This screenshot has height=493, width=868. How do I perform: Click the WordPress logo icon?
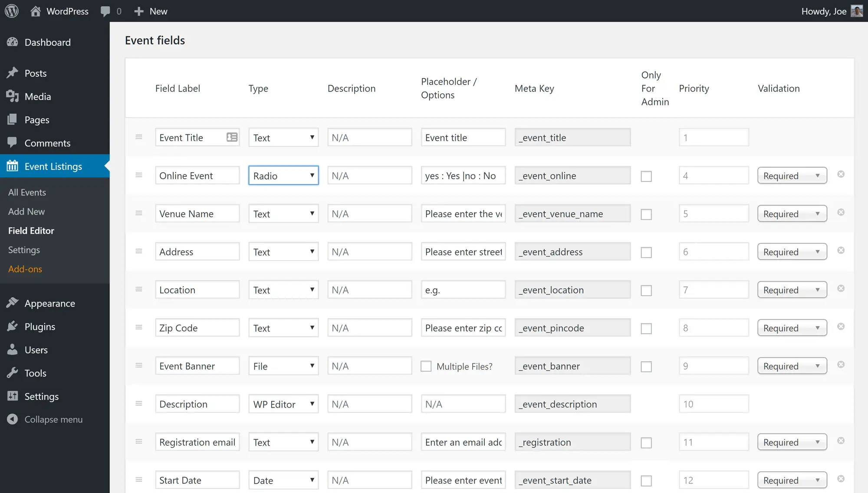[11, 11]
